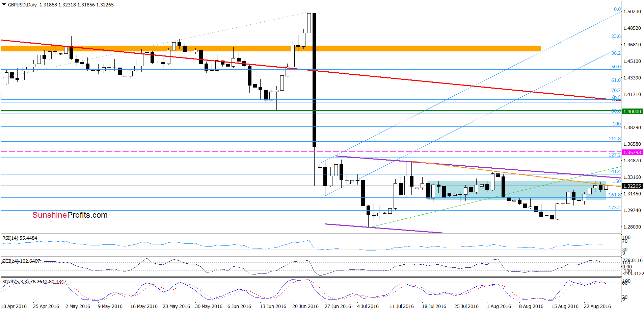
Task: Select the 1.48520 price axis label
Action: coord(632,28)
